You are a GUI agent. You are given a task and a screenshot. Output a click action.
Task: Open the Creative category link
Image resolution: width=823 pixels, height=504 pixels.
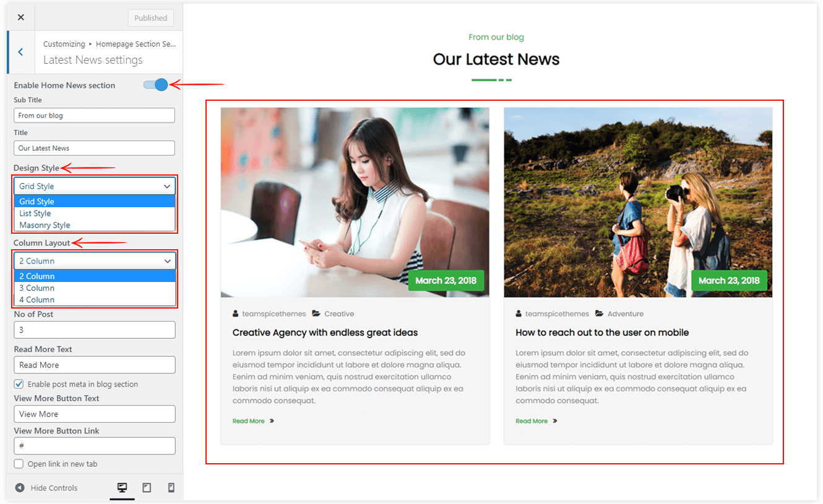(x=339, y=314)
